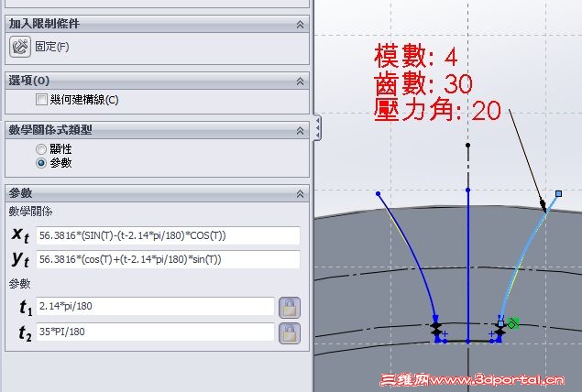This screenshot has width=582, height=392.
Task: Click the 齒數: 30 annotation text
Action: pyautogui.click(x=423, y=83)
